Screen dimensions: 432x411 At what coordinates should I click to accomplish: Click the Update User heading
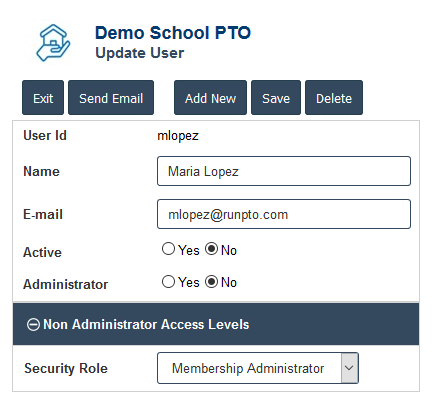coord(140,53)
